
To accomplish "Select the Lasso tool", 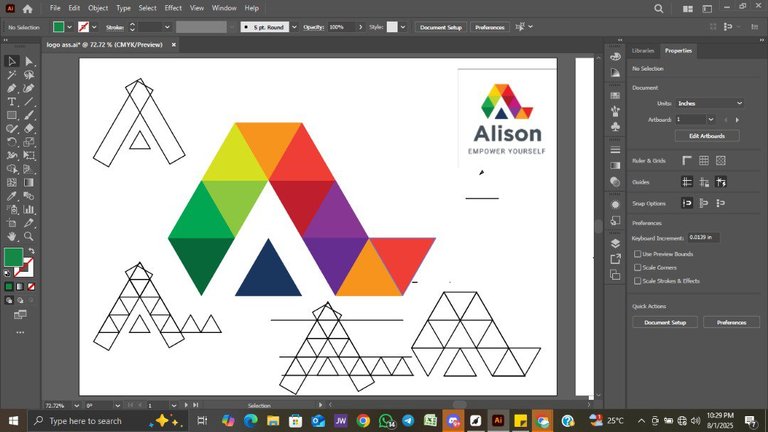I will tap(29, 75).
